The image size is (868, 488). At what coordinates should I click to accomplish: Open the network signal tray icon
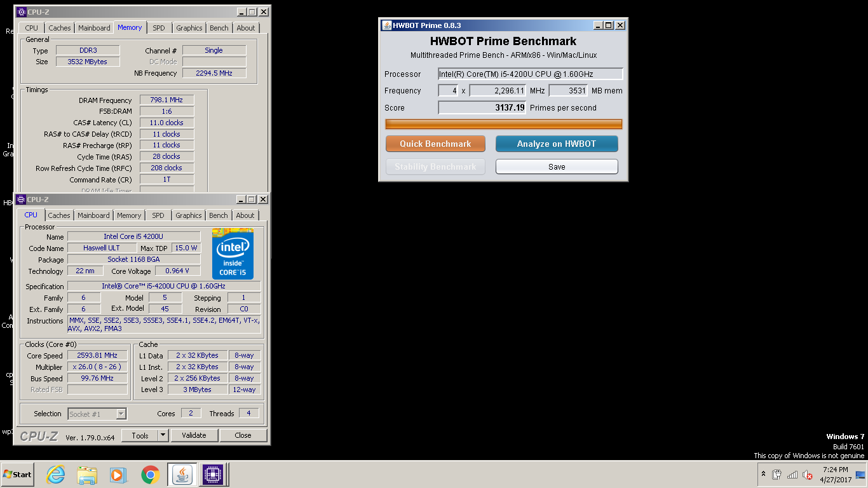(792, 475)
